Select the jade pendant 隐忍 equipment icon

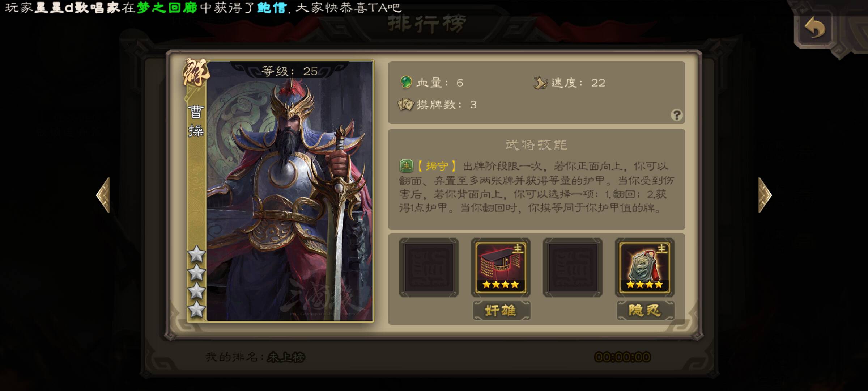point(644,268)
